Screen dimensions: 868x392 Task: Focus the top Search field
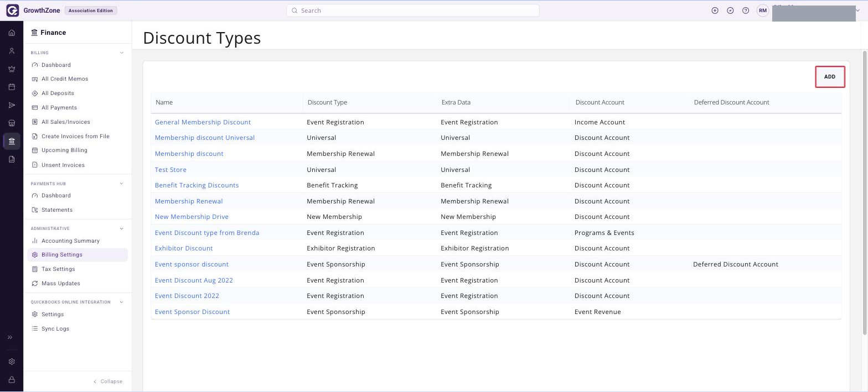[413, 11]
